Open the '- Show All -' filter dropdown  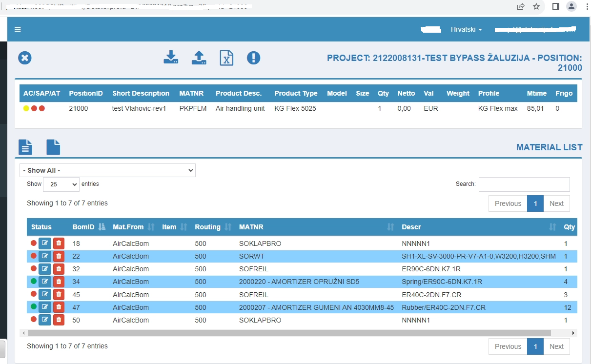click(x=107, y=170)
